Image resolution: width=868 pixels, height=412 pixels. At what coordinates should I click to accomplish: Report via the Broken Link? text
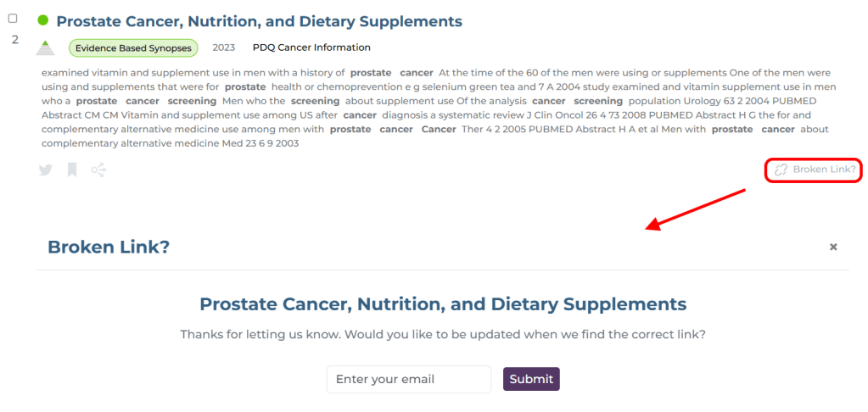tap(824, 170)
